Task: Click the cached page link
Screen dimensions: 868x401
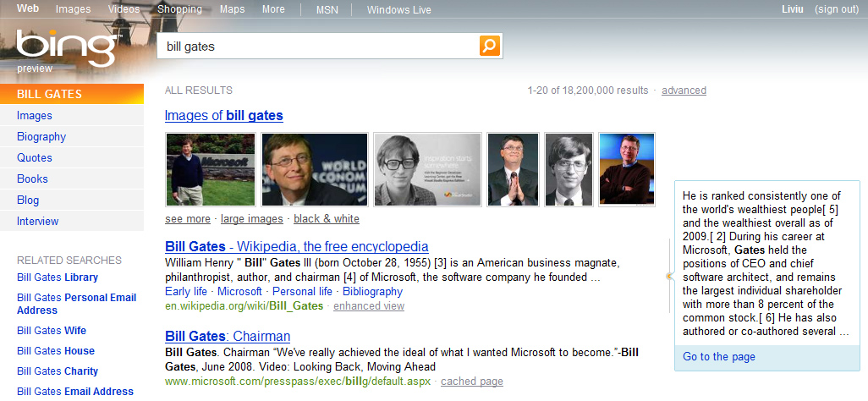Action: coord(472,381)
